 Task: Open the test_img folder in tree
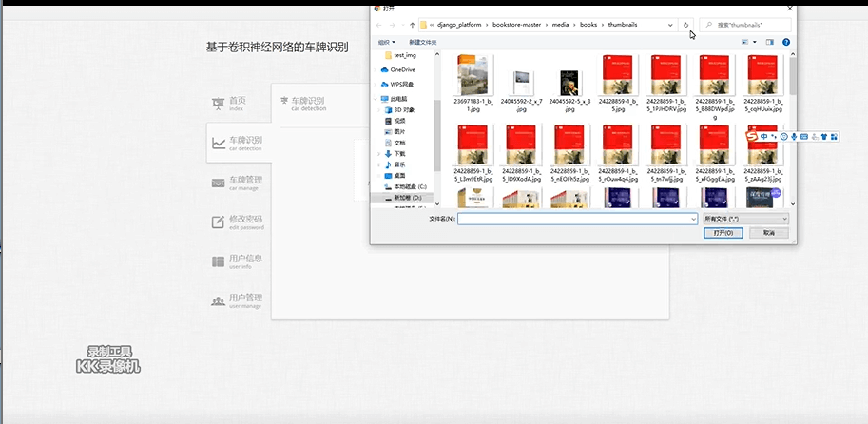400,55
